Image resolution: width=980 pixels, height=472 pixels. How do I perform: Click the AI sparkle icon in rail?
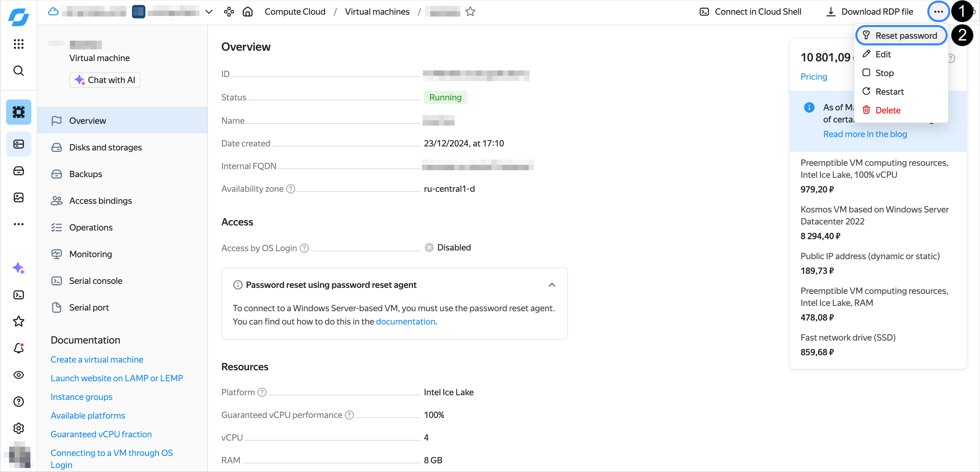(x=18, y=268)
